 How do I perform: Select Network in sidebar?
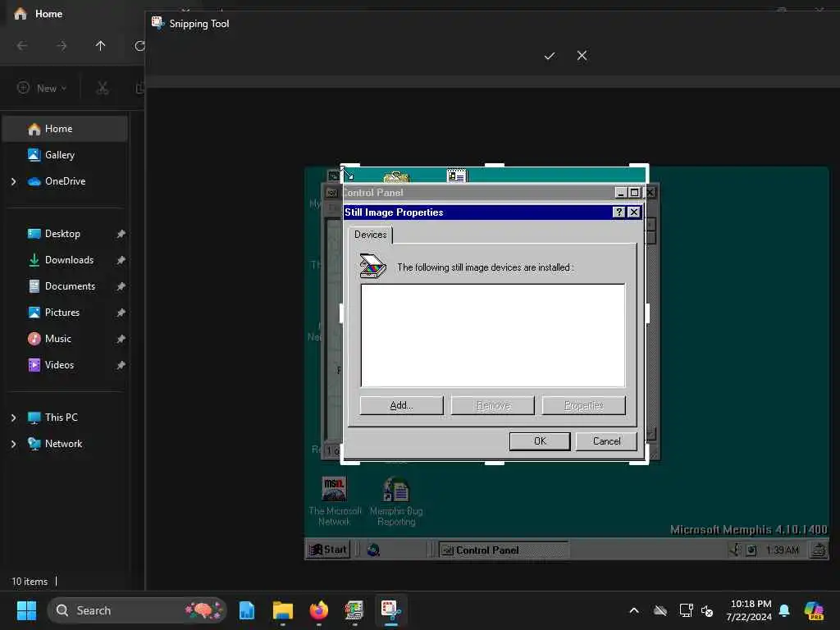click(x=63, y=444)
